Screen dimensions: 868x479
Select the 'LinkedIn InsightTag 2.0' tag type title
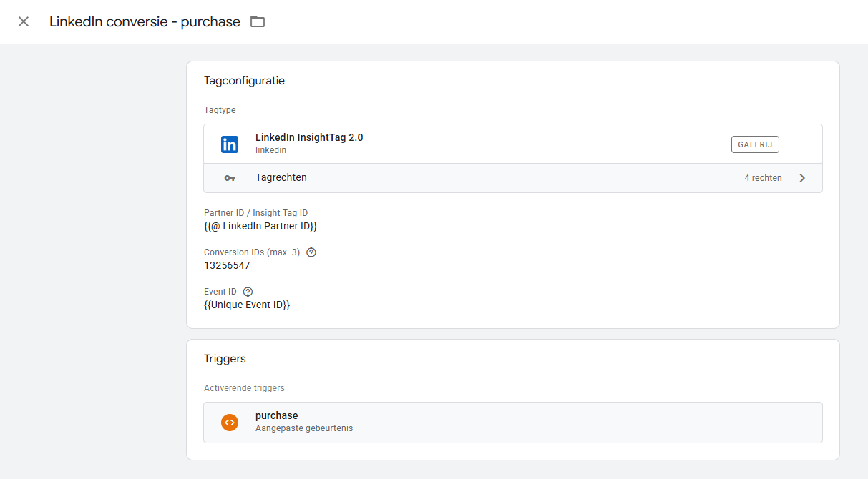pyautogui.click(x=308, y=137)
